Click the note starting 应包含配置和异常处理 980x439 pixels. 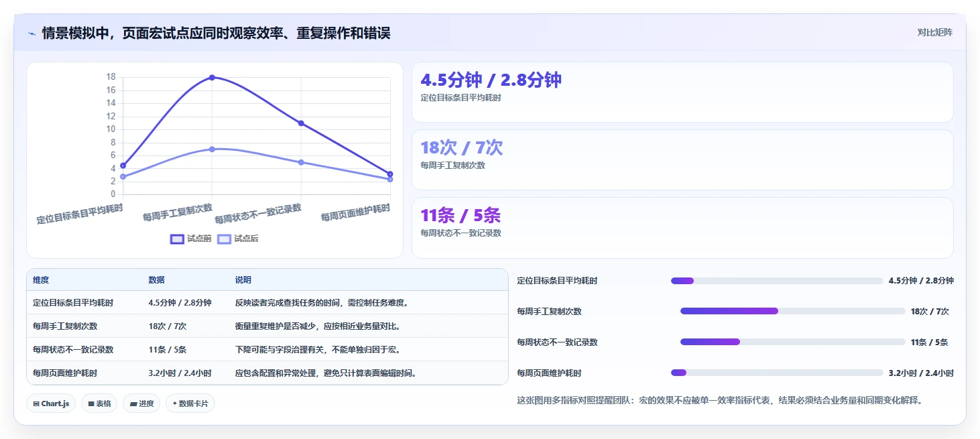point(326,373)
